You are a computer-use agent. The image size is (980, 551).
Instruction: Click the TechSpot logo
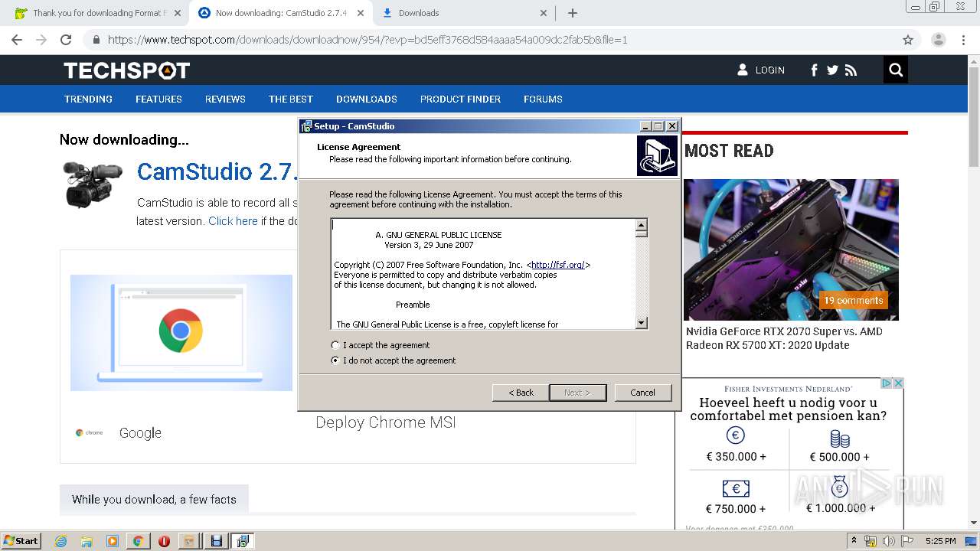(x=126, y=70)
